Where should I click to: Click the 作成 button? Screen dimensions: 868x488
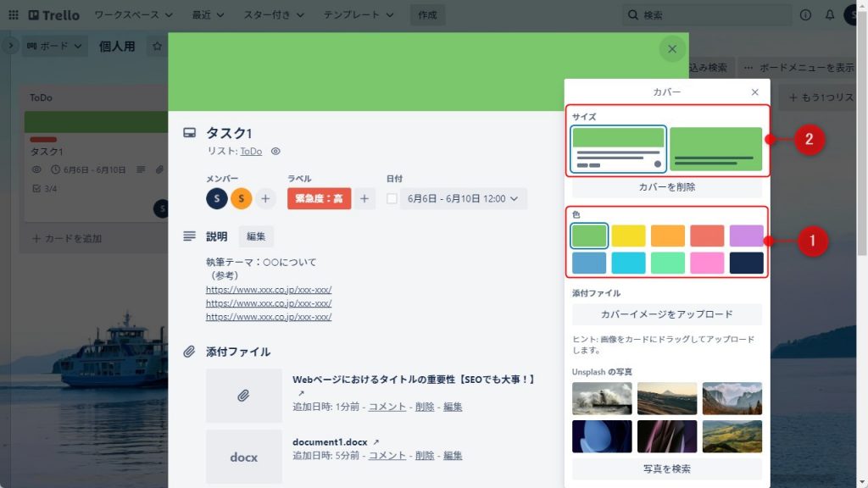pyautogui.click(x=427, y=15)
